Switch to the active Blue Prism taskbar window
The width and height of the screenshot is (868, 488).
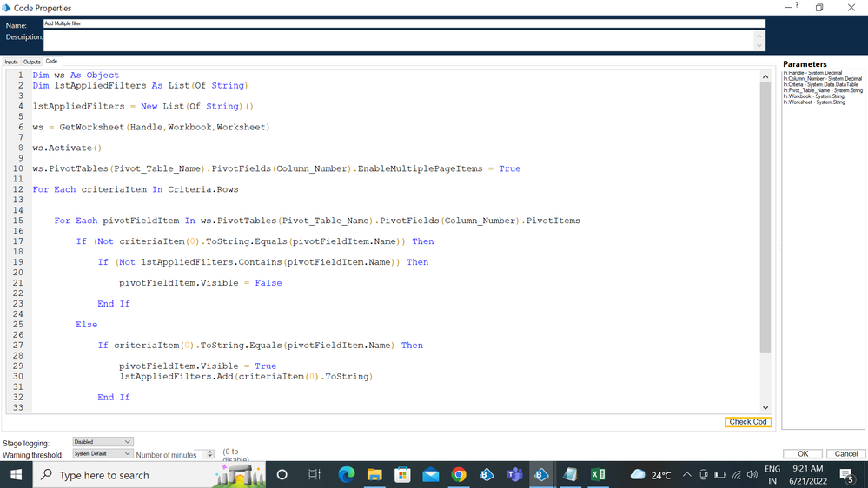(542, 475)
